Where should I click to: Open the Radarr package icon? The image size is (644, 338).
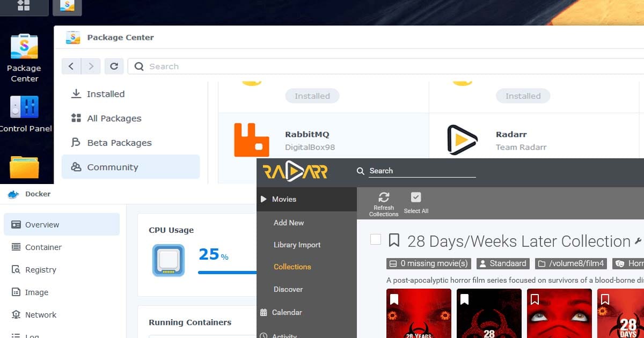(x=462, y=140)
